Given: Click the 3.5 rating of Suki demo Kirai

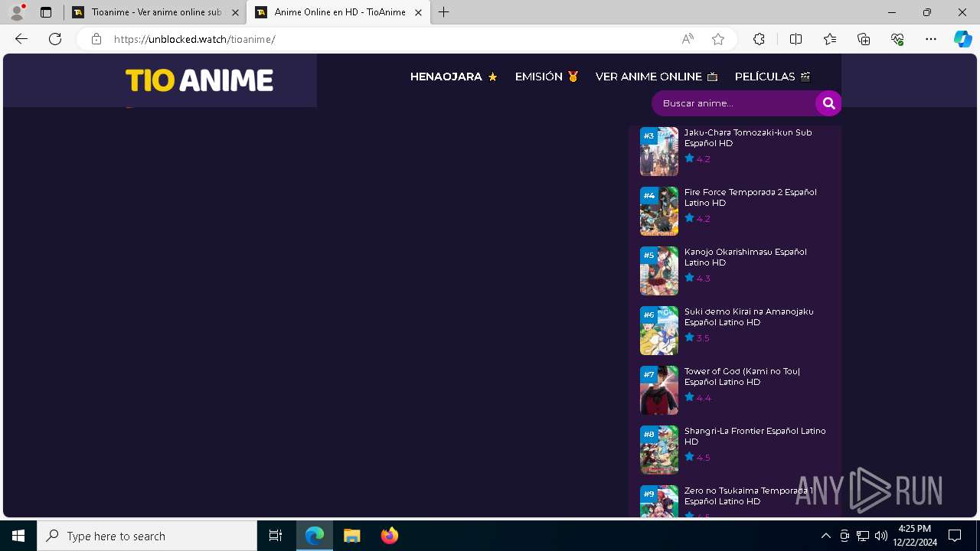Looking at the screenshot, I should tap(697, 338).
